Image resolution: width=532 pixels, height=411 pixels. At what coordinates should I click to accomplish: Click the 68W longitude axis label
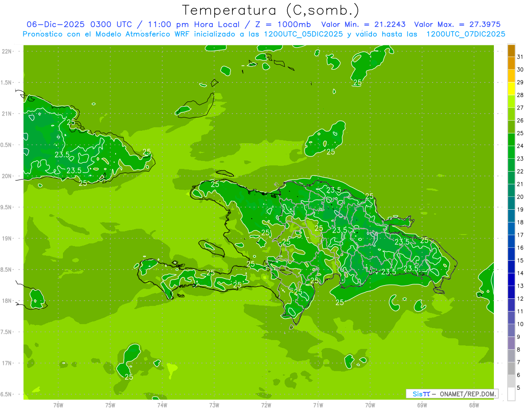(474, 405)
